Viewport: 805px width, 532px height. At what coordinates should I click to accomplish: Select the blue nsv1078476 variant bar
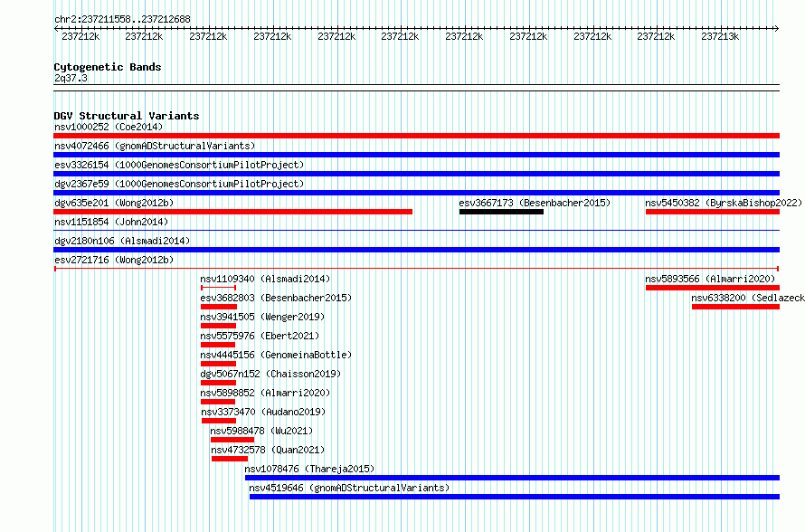pos(512,478)
